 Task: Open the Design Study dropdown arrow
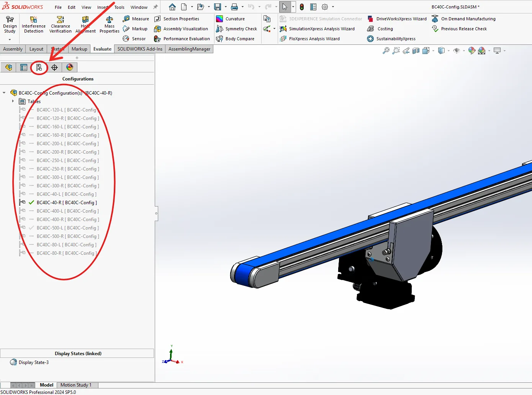click(10, 39)
